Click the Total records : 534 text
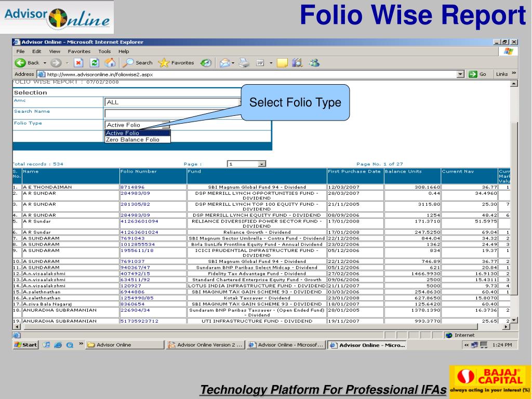This screenshot has height=399, width=532. point(38,164)
